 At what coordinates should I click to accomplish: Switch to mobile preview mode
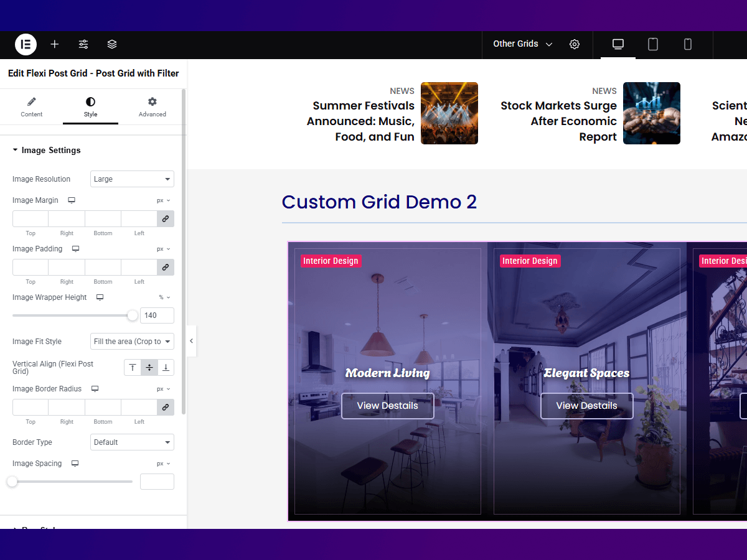point(688,44)
